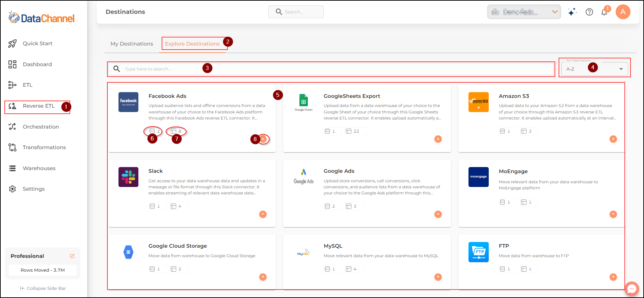Open Settings from the sidebar
The image size is (644, 298).
(x=33, y=189)
